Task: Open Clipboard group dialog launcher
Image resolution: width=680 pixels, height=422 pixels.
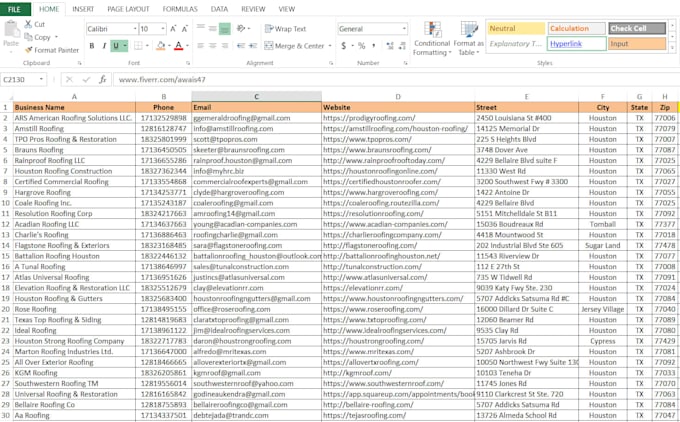Action: (x=79, y=63)
